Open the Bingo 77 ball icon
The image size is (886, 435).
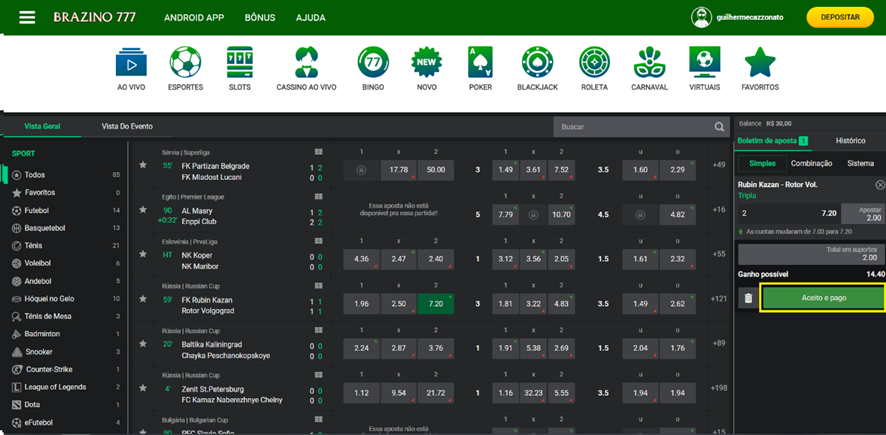click(373, 62)
